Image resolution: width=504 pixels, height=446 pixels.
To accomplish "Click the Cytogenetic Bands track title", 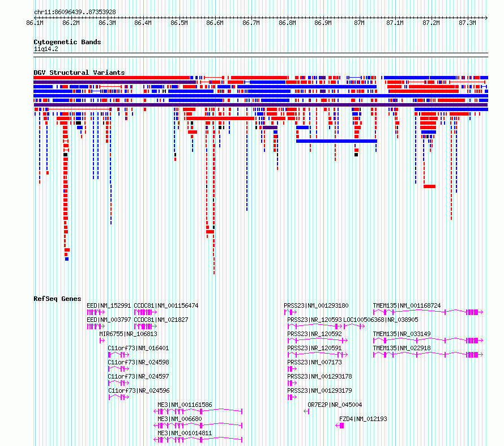I will coord(67,42).
